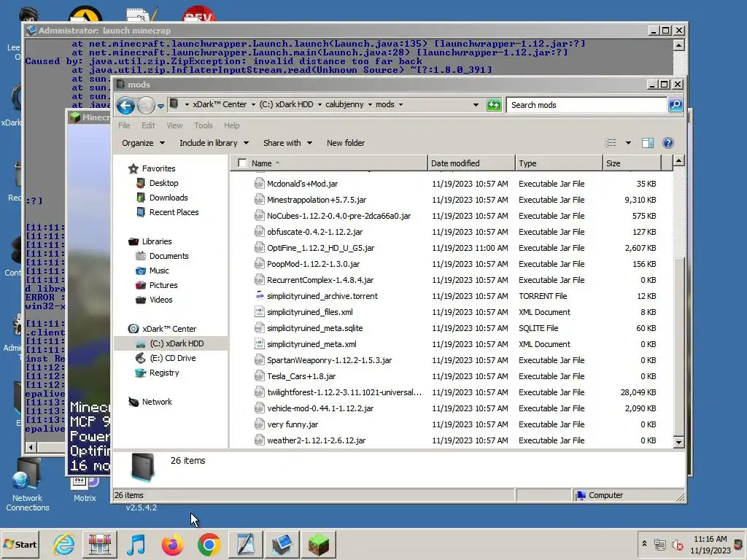Expand breadcrumb arrow after calubjenny
Screen dimensions: 747x560
pos(370,105)
